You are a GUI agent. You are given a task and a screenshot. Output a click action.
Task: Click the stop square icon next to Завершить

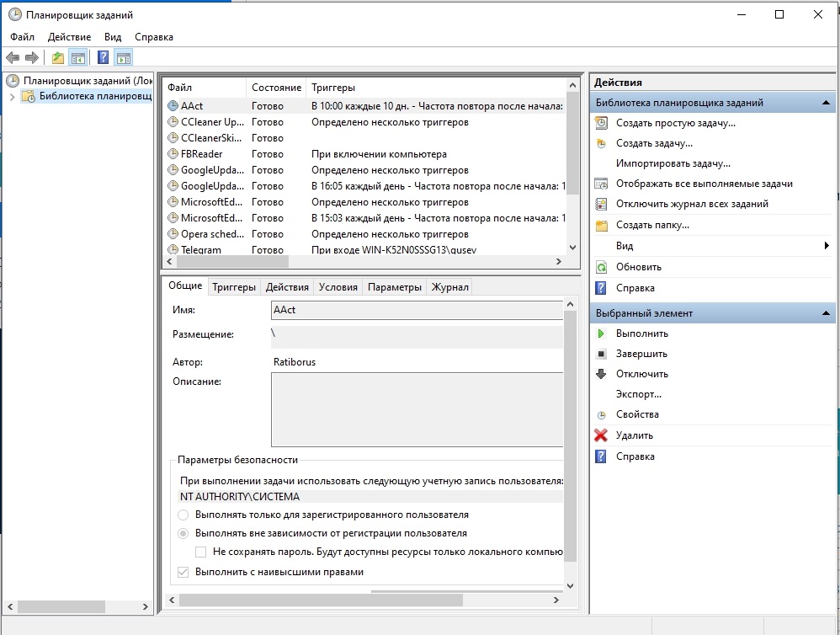coord(601,355)
